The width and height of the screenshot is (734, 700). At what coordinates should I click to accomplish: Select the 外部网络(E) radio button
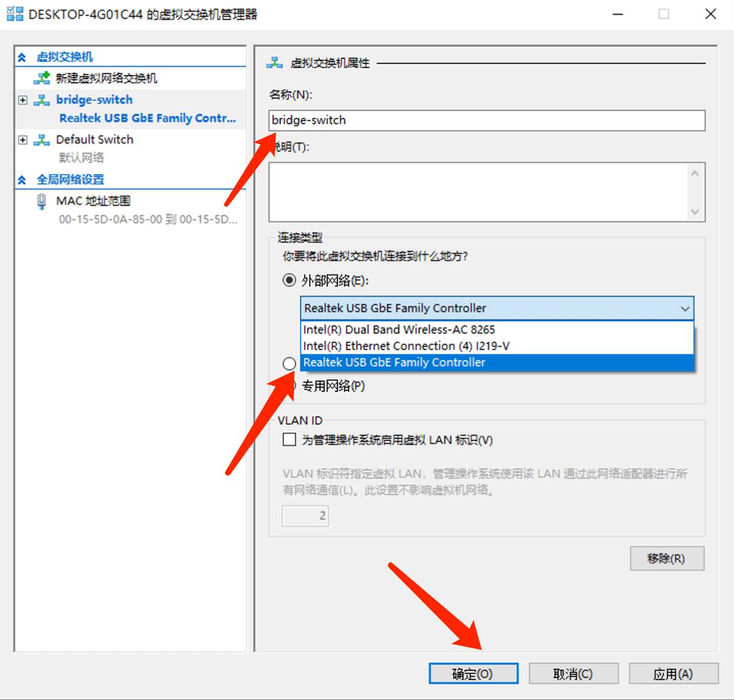click(289, 280)
